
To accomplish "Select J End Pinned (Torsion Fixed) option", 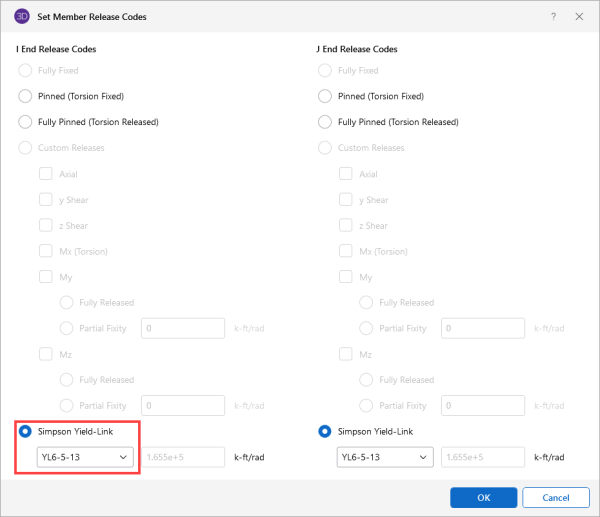I will point(324,96).
